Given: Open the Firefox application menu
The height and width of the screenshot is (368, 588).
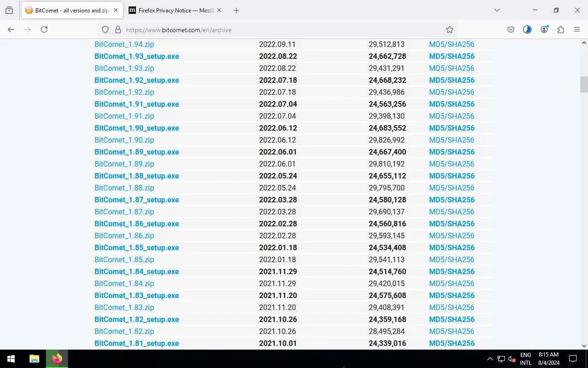Looking at the screenshot, I should (x=577, y=29).
